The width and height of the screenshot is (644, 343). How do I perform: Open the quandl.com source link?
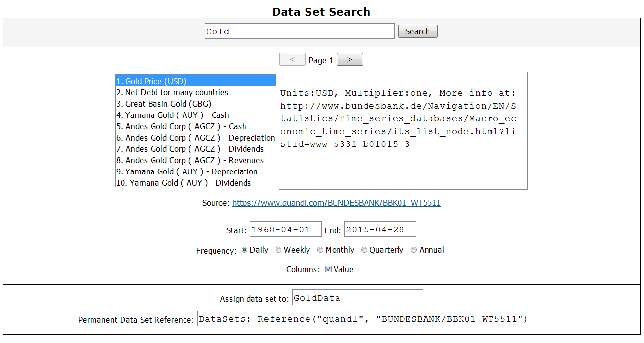click(336, 203)
